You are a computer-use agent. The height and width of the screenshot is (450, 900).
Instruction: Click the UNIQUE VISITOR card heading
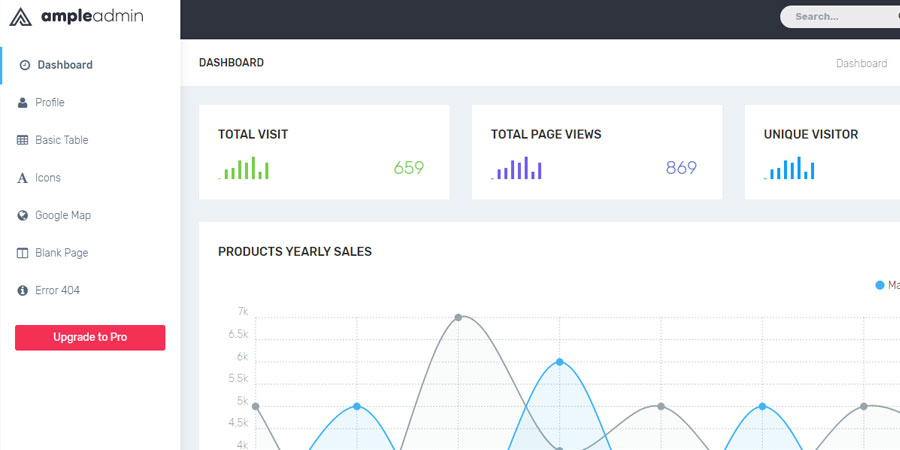pyautogui.click(x=810, y=134)
